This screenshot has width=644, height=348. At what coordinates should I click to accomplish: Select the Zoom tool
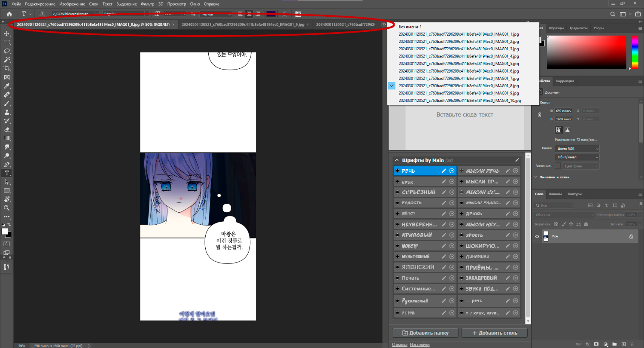pos(7,208)
